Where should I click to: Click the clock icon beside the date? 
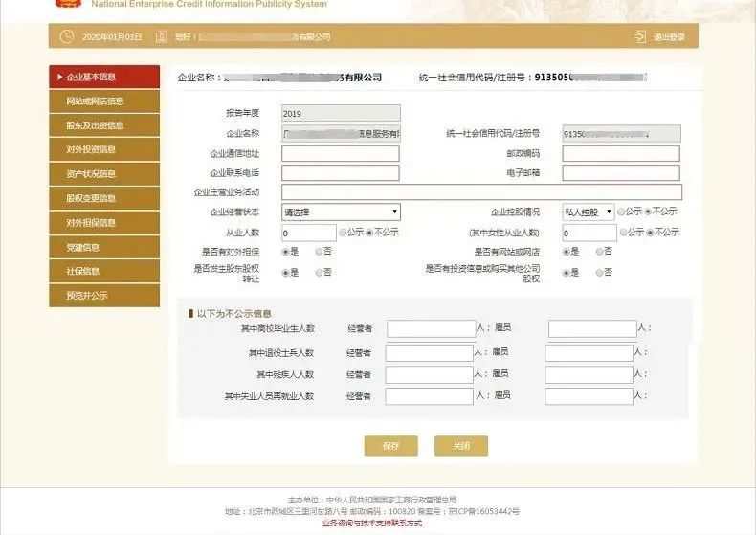[x=67, y=36]
